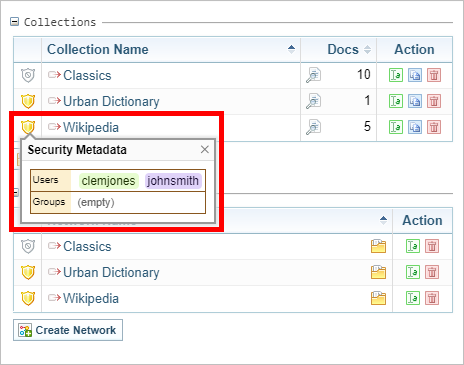The height and width of the screenshot is (365, 464).
Task: Open the Classics collection link
Action: (x=87, y=75)
